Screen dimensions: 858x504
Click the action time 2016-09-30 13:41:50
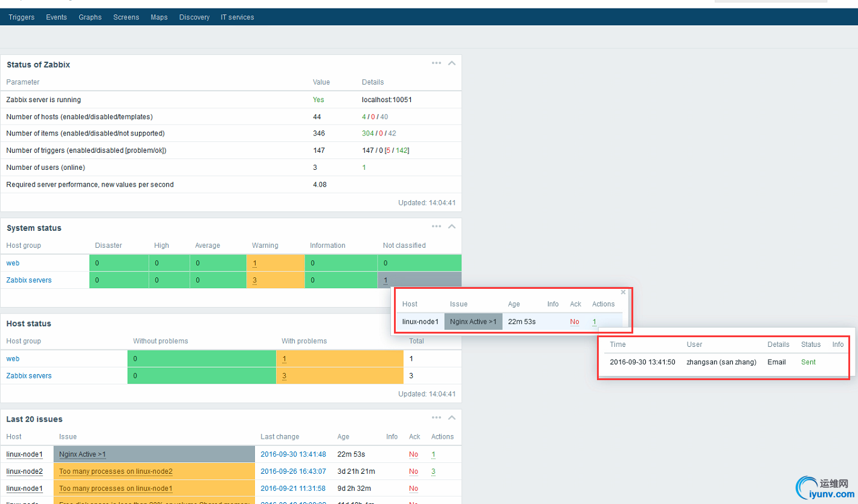coord(642,362)
